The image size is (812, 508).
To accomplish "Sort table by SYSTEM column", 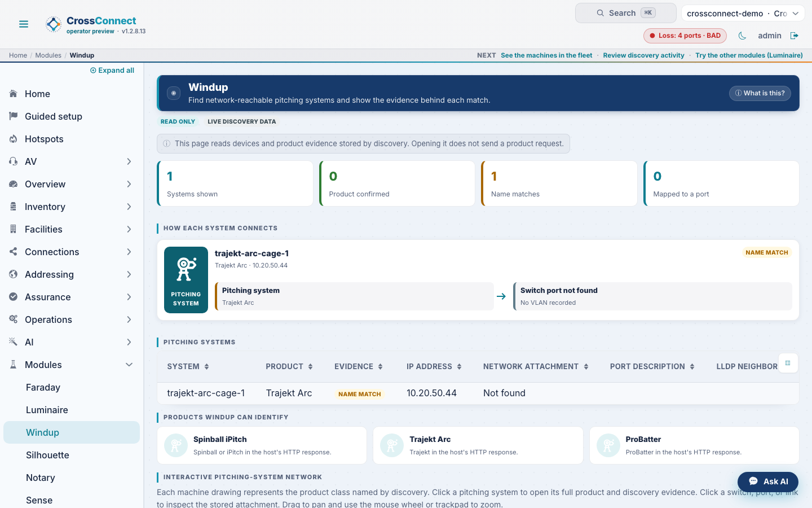I will tap(188, 366).
